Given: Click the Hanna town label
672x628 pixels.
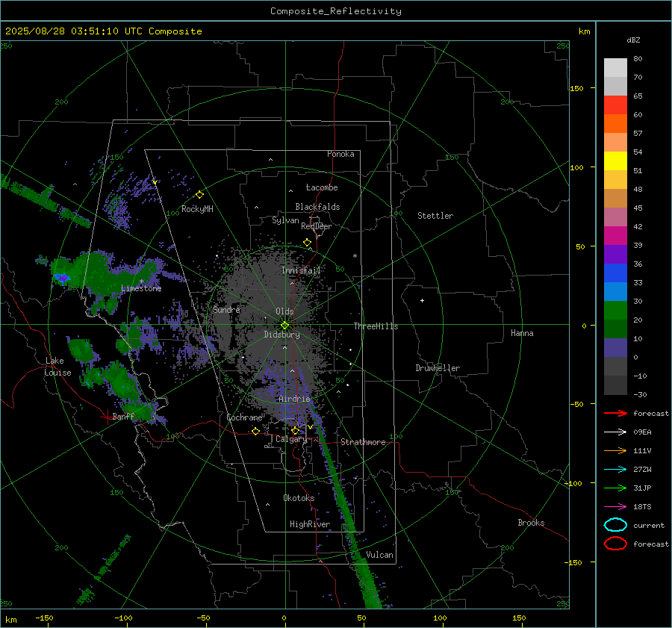Looking at the screenshot, I should pos(522,333).
